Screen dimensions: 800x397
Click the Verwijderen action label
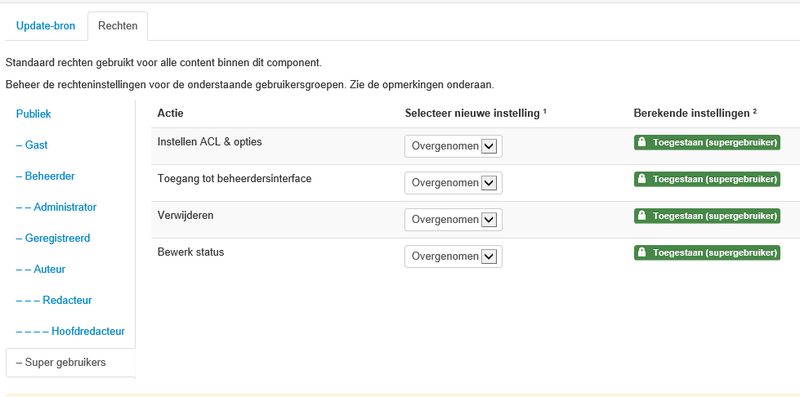[x=186, y=215]
